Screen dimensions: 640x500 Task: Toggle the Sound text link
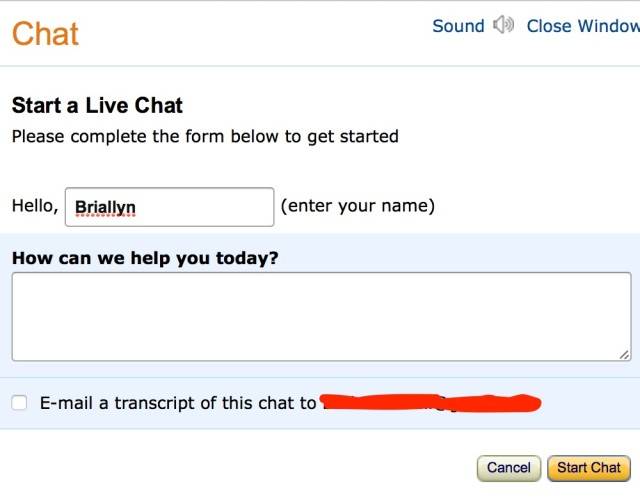pyautogui.click(x=458, y=26)
